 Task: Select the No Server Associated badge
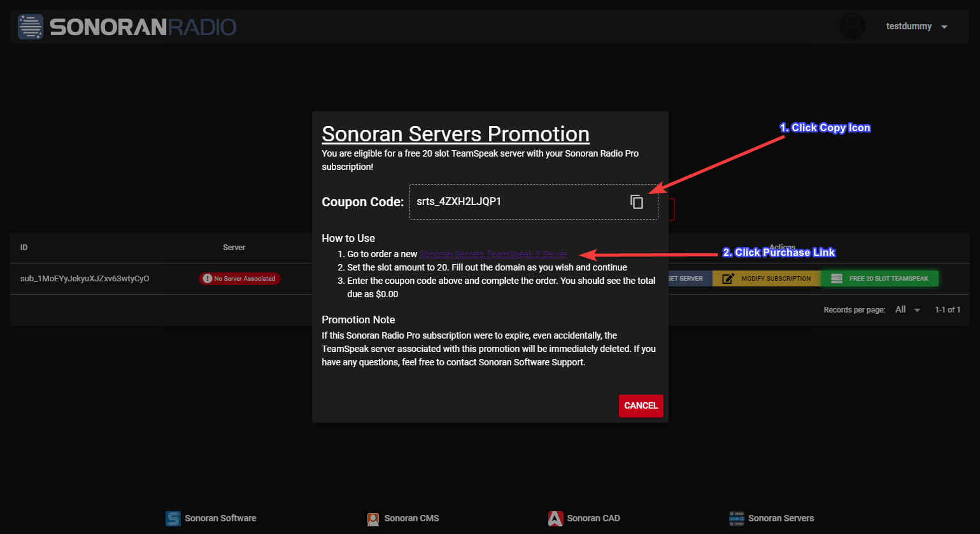point(239,279)
